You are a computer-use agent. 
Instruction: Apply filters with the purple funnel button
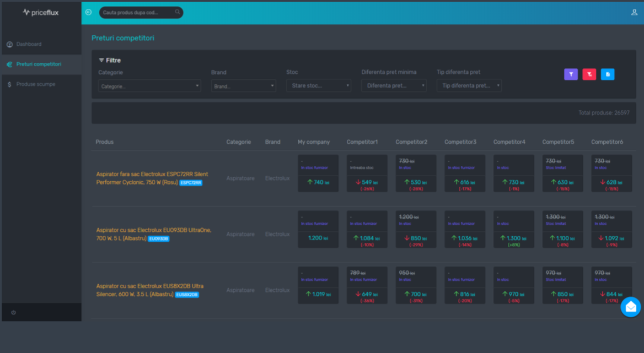pyautogui.click(x=571, y=74)
